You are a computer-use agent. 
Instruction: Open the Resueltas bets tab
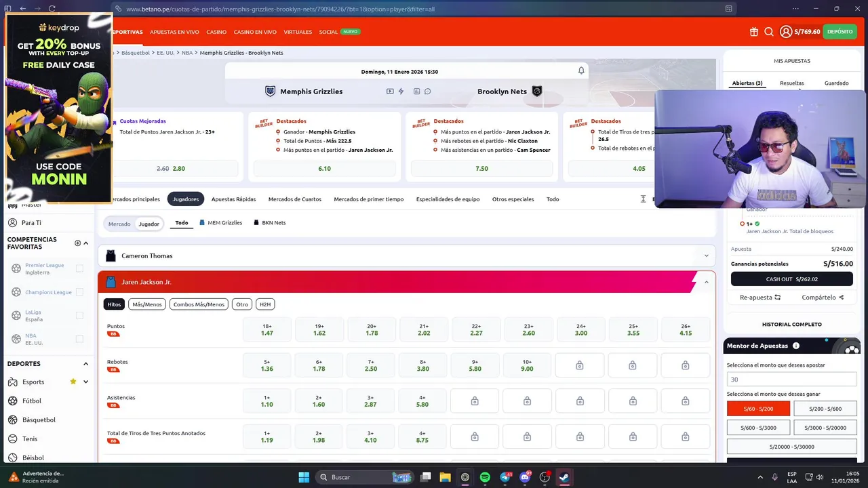click(791, 83)
